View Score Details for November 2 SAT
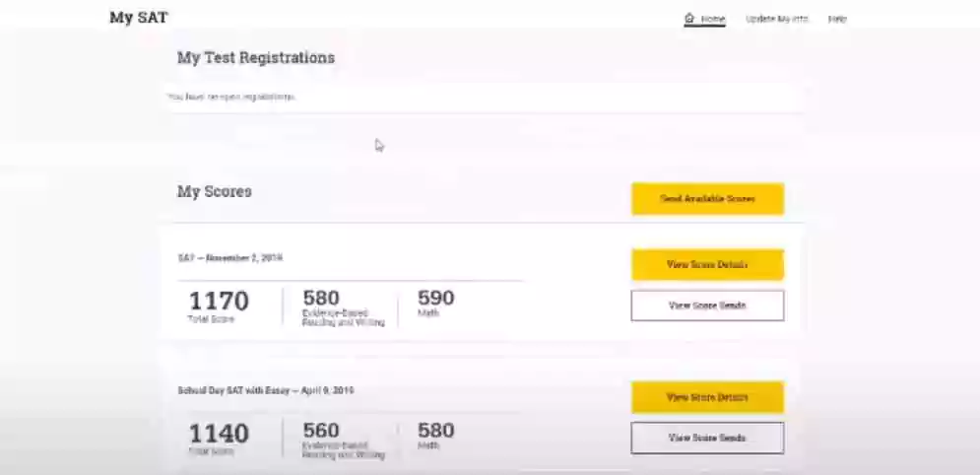The height and width of the screenshot is (475, 980). tap(707, 264)
